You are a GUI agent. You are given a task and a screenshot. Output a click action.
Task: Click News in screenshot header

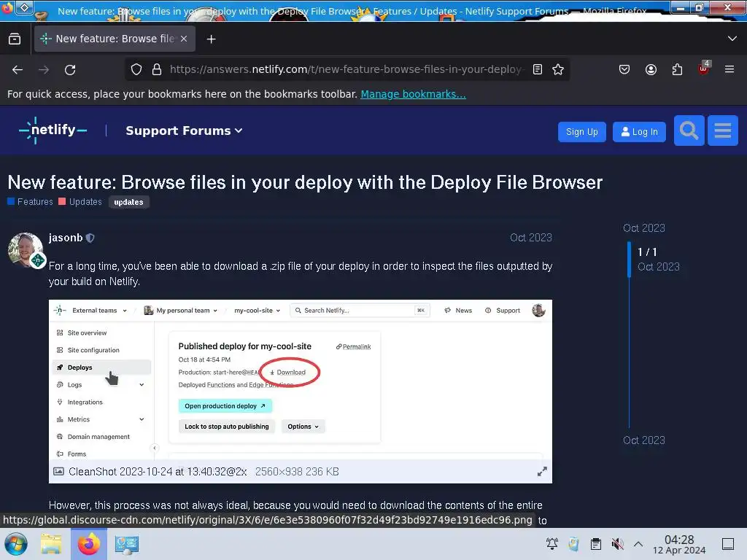click(x=458, y=311)
